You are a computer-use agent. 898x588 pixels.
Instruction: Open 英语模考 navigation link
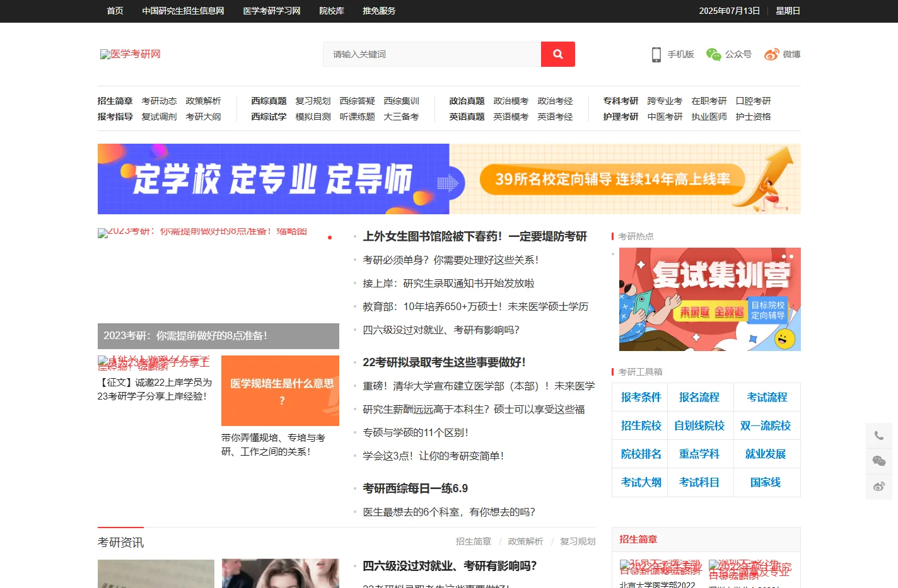click(511, 117)
